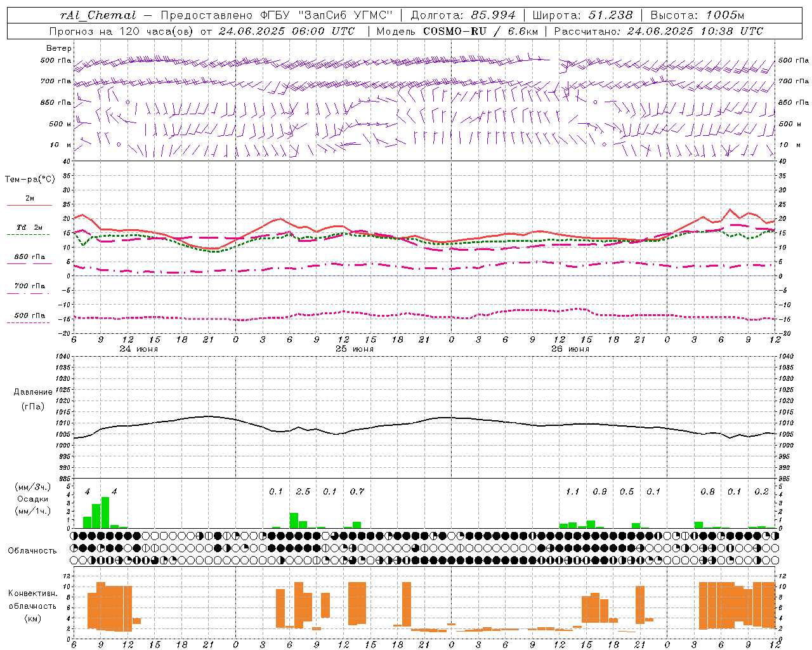Viewport: 812px width, 650px height.
Task: Select the (мм/3ч.) unit label
Action: pyautogui.click(x=32, y=487)
